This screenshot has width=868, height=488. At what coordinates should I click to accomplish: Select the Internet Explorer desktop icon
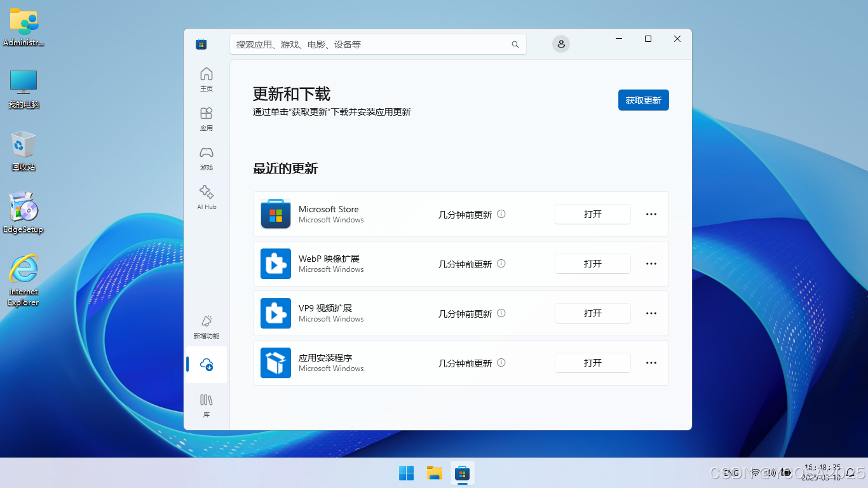(x=24, y=280)
